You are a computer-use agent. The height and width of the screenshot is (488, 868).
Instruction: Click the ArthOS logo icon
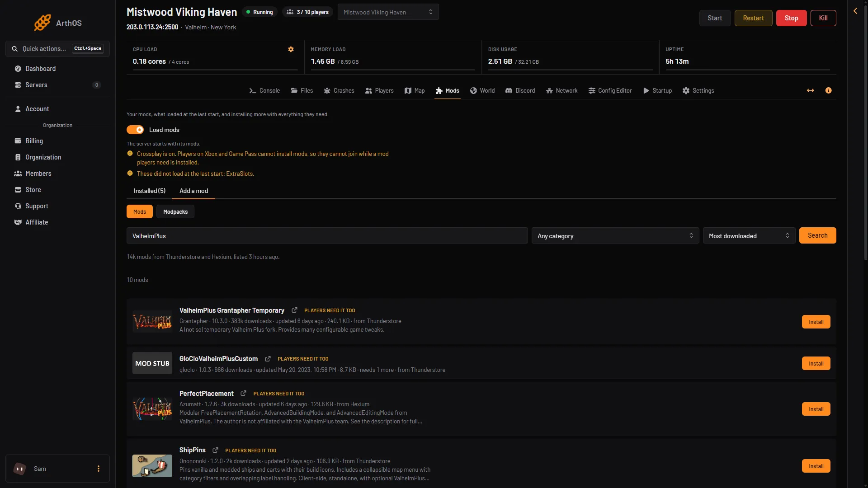click(x=42, y=23)
